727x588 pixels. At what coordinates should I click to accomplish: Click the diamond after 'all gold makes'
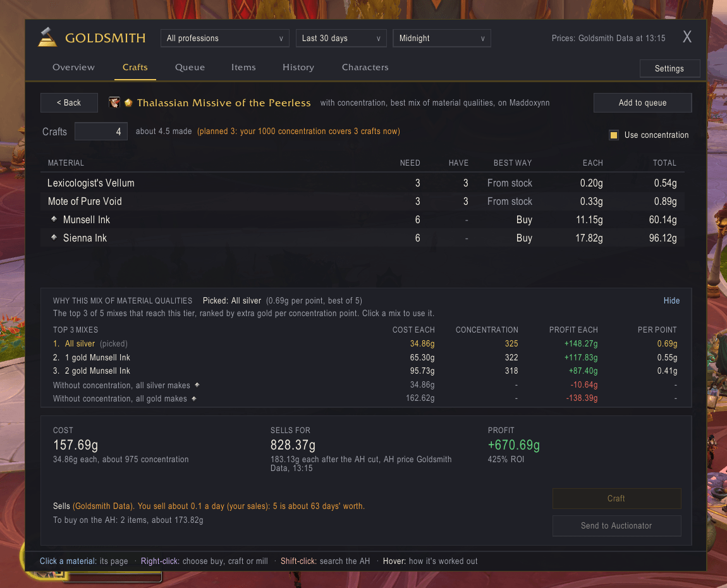click(x=194, y=398)
